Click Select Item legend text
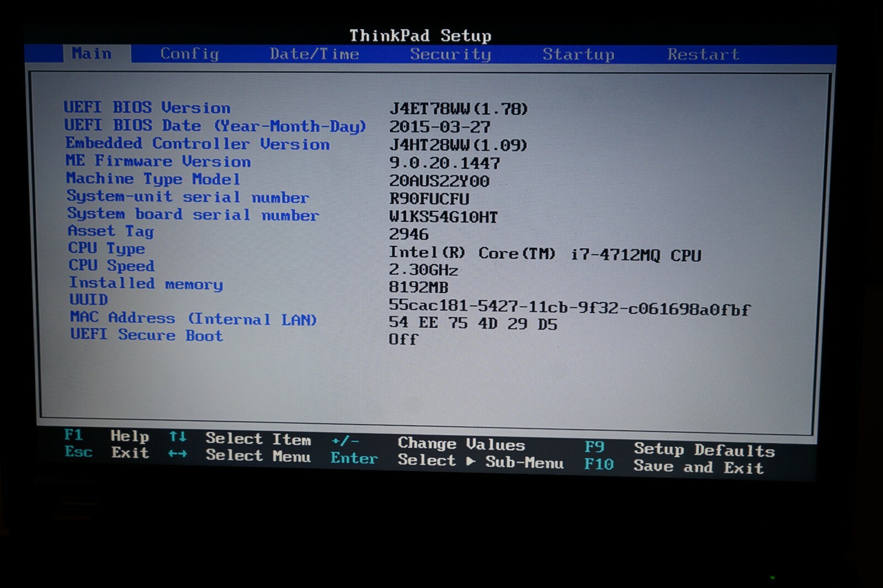Viewport: 883px width, 588px height. point(258,439)
